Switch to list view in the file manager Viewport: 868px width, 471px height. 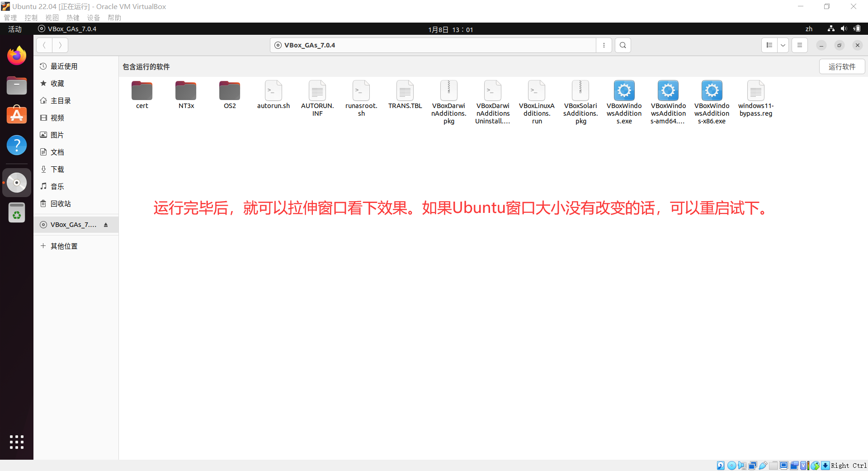click(x=769, y=45)
